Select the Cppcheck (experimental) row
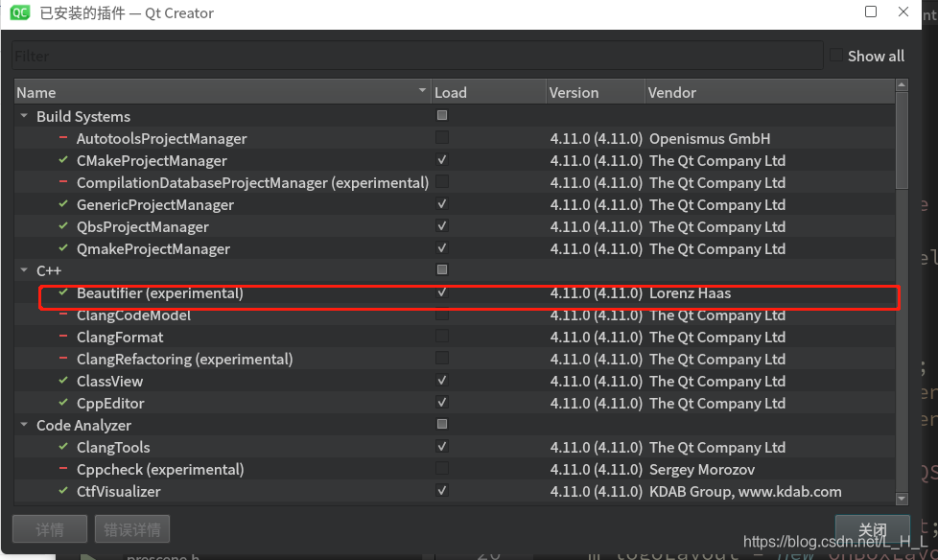Viewport: 938px width, 560px height. 455,469
